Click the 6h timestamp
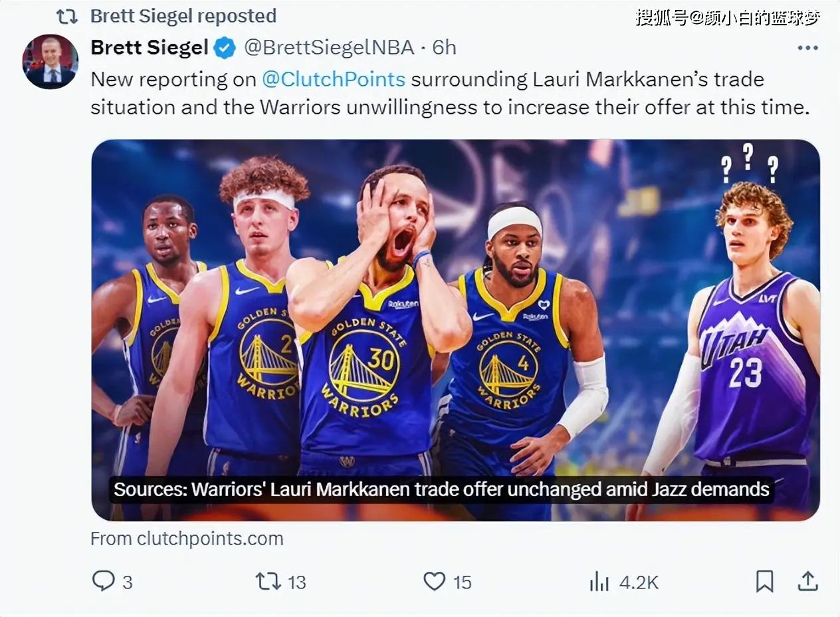840x617 pixels. 445,48
